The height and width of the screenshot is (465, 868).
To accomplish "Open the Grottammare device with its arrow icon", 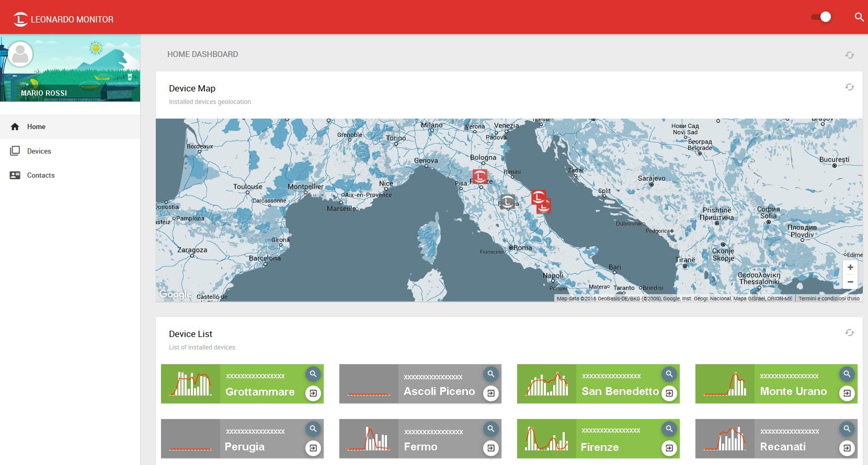I will click(x=313, y=393).
